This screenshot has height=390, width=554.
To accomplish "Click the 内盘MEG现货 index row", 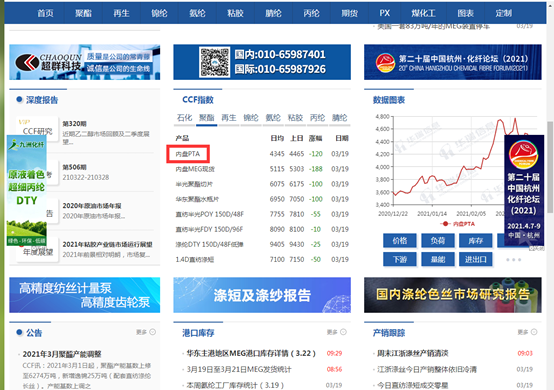I will (262, 169).
